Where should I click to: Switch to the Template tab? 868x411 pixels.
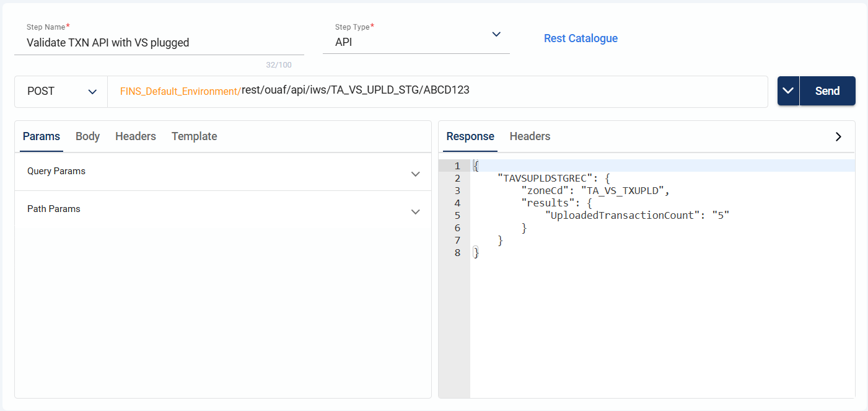194,136
